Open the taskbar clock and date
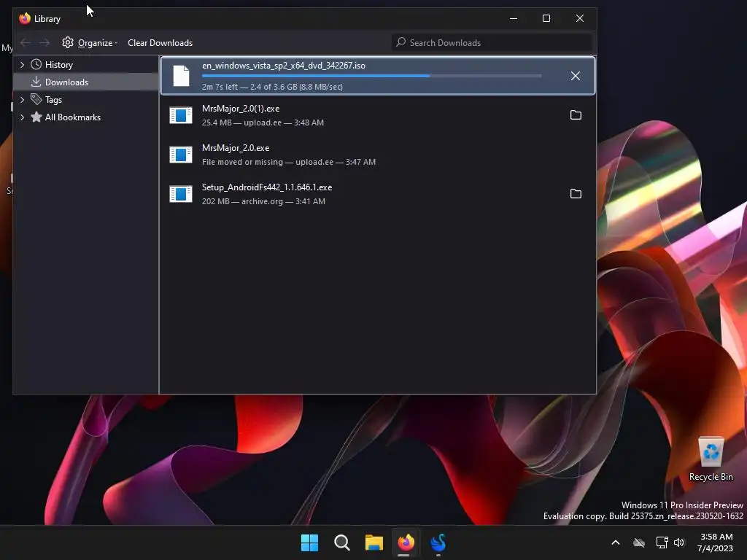This screenshot has width=747, height=560. point(716,542)
